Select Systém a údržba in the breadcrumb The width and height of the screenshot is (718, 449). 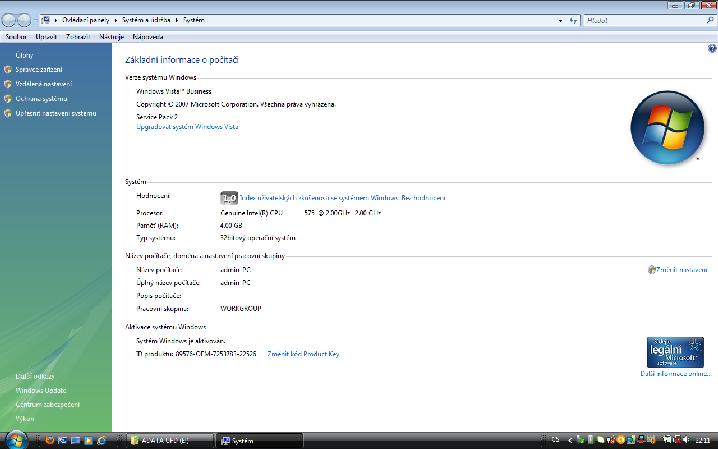[146, 20]
